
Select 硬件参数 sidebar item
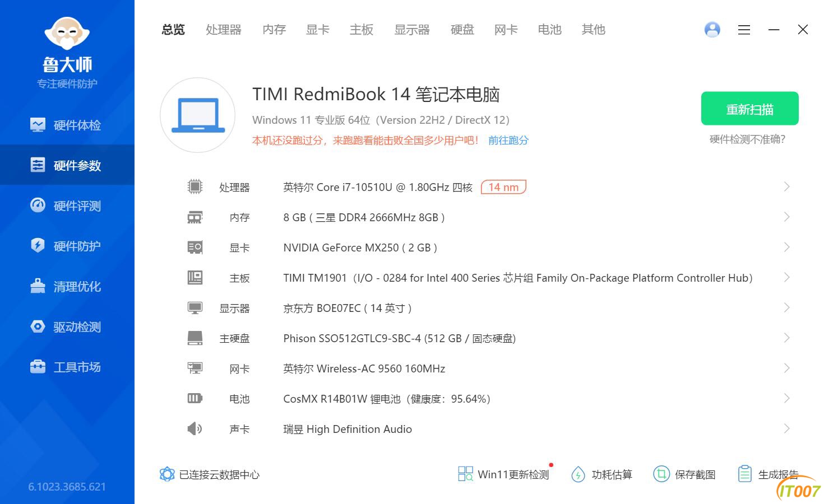[67, 165]
